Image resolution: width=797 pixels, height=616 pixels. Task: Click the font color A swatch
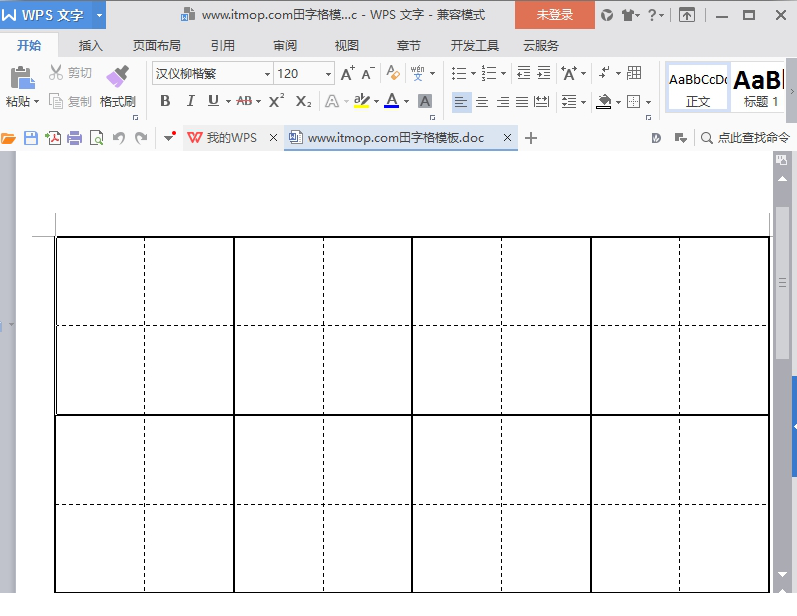tap(391, 101)
